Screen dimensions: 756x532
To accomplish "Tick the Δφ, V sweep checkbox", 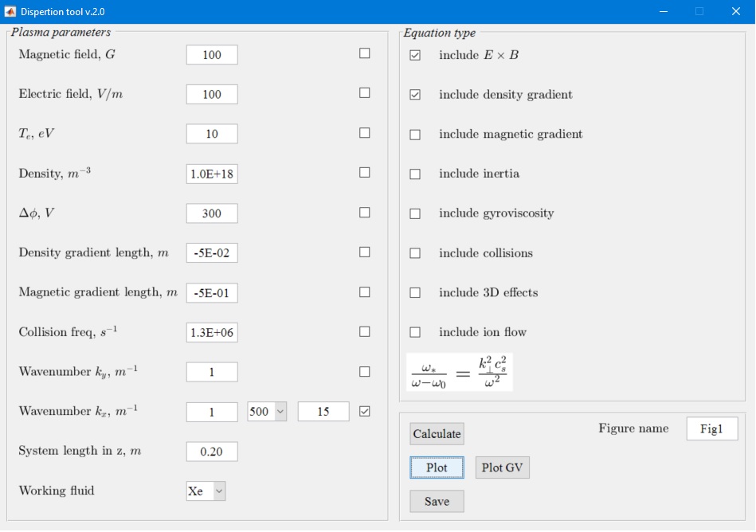I will (x=365, y=212).
